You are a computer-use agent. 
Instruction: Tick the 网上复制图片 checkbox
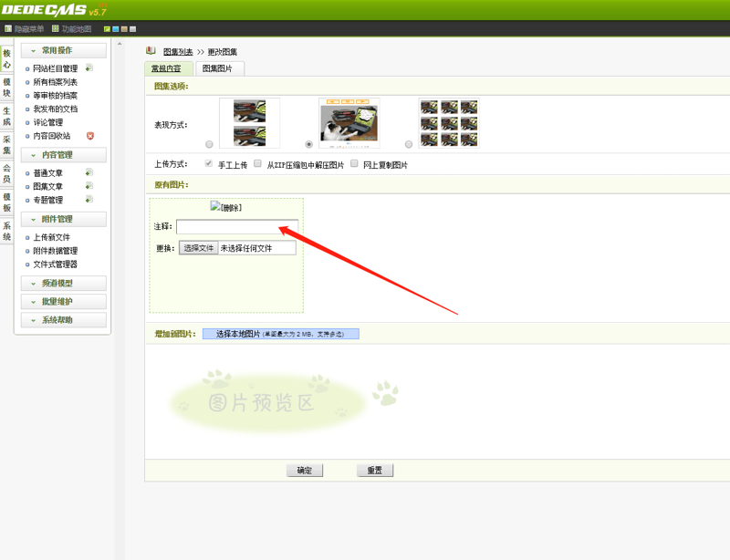(x=354, y=164)
